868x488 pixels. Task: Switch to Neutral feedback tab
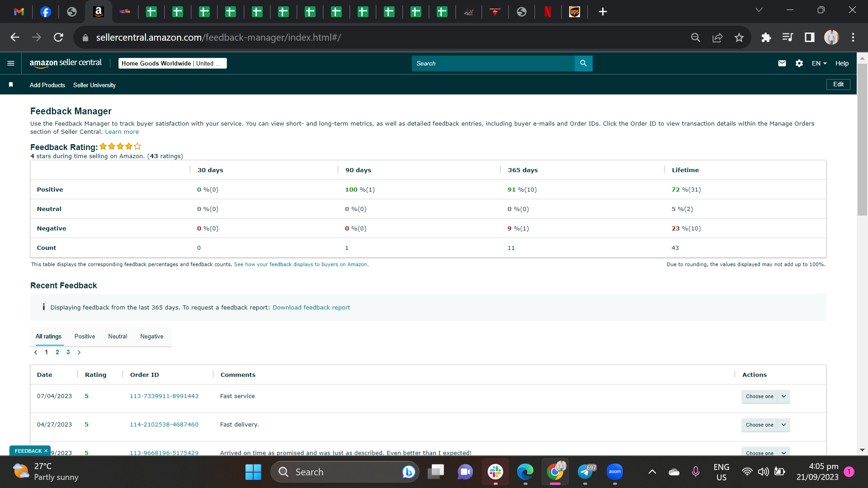(118, 336)
